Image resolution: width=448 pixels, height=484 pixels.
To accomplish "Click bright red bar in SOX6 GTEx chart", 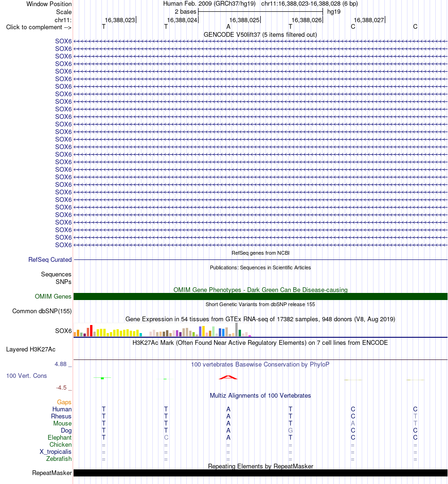I will (x=91, y=331).
